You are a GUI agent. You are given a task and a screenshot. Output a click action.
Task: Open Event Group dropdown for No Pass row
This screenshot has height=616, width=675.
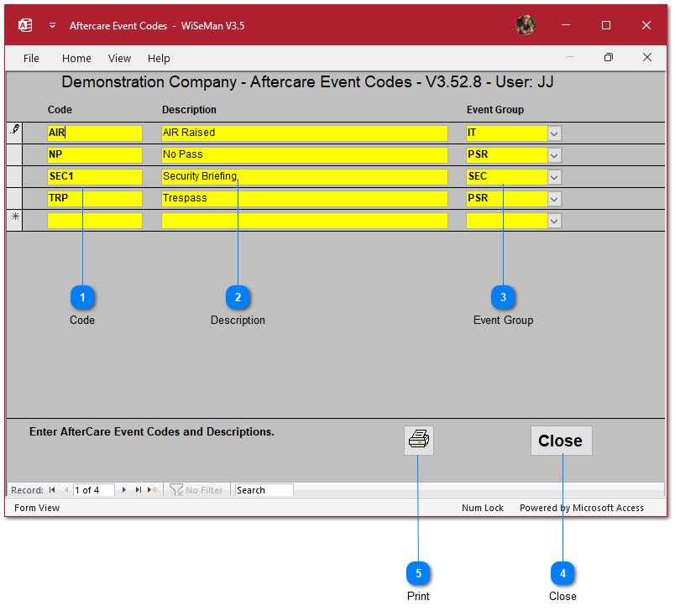(554, 155)
